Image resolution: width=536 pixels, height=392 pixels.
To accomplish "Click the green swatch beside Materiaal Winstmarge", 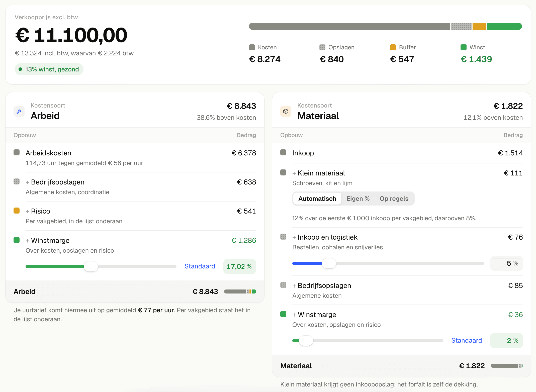I will coord(283,314).
